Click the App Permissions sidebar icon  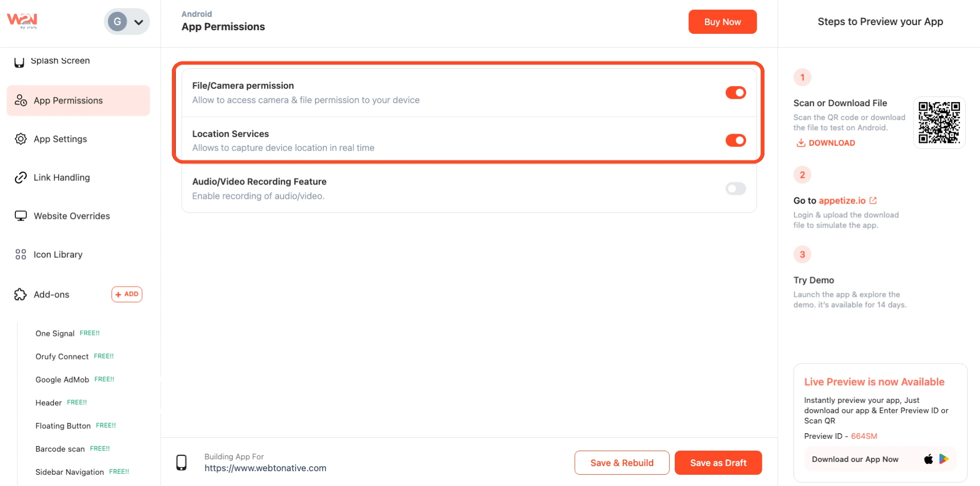click(21, 100)
